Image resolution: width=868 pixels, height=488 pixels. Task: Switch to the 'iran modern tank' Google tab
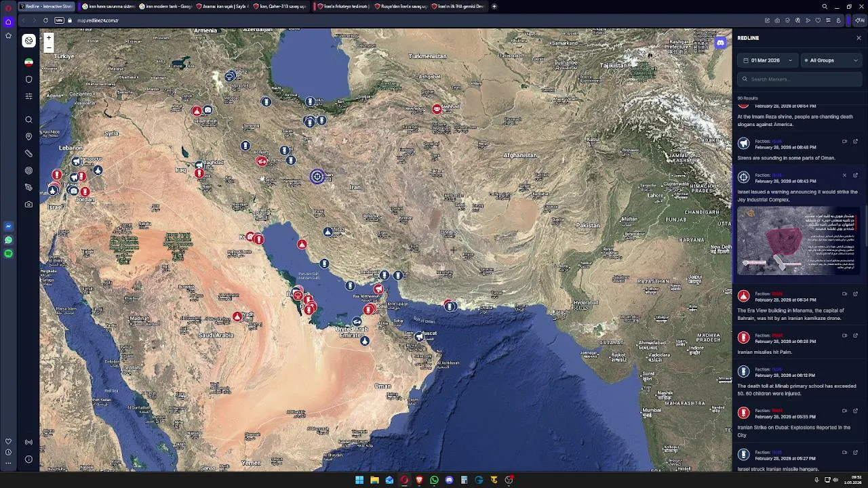165,6
